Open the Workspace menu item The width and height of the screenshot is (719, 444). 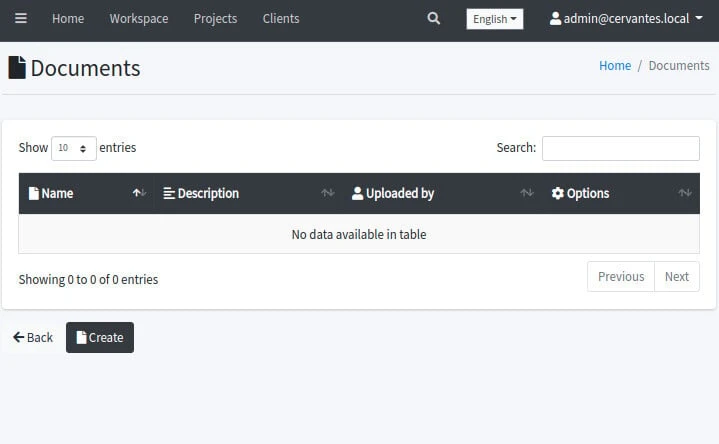tap(139, 18)
